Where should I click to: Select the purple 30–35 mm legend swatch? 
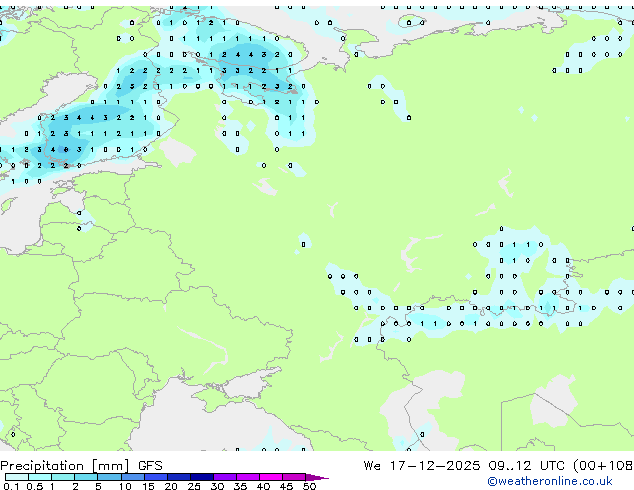point(224,477)
